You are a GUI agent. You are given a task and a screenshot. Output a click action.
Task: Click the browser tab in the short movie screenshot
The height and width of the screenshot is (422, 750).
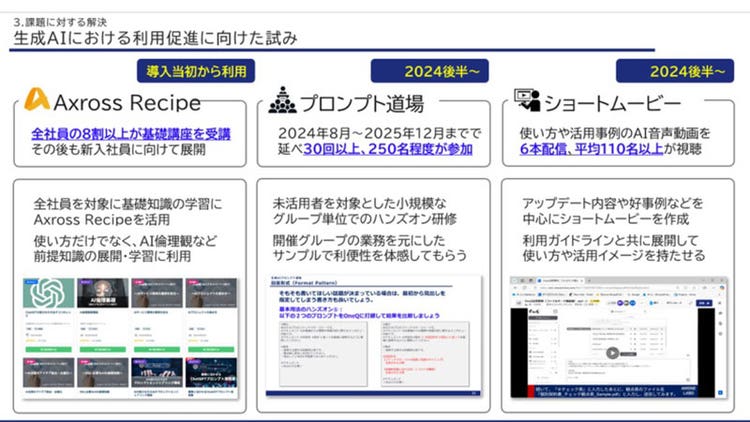[x=560, y=280]
